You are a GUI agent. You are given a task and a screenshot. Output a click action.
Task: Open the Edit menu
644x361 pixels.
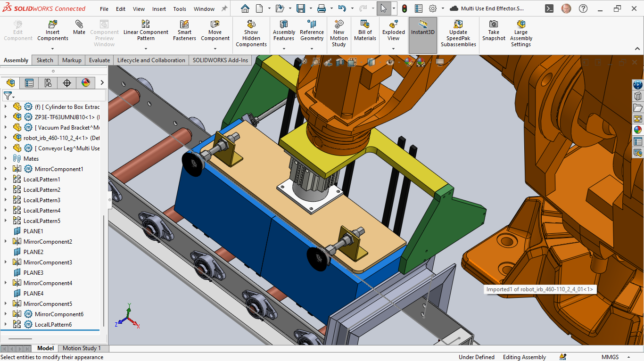121,9
